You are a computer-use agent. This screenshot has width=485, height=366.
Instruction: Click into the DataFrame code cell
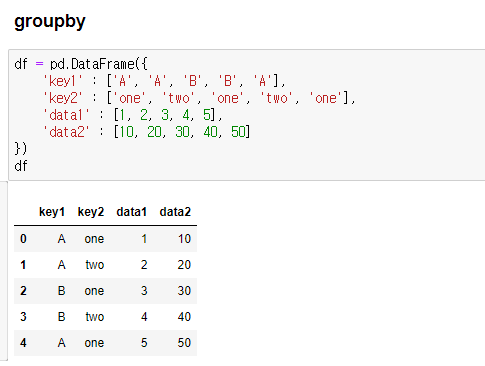pos(247,115)
